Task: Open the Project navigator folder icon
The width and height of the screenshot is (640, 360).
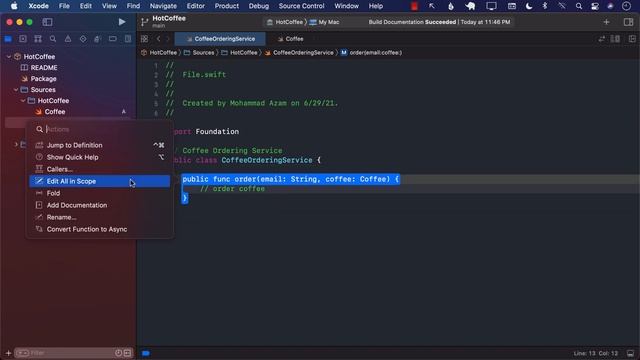Action: coord(8,39)
